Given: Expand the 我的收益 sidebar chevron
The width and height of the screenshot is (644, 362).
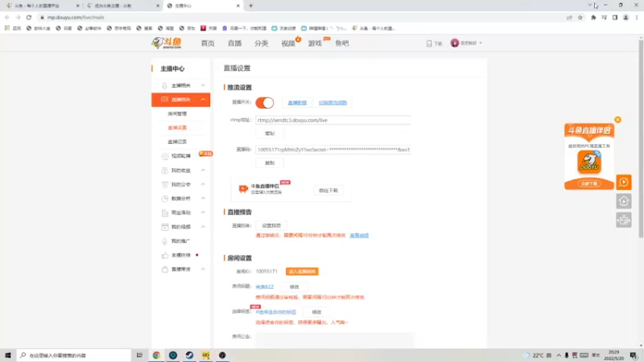Looking at the screenshot, I should [x=203, y=171].
